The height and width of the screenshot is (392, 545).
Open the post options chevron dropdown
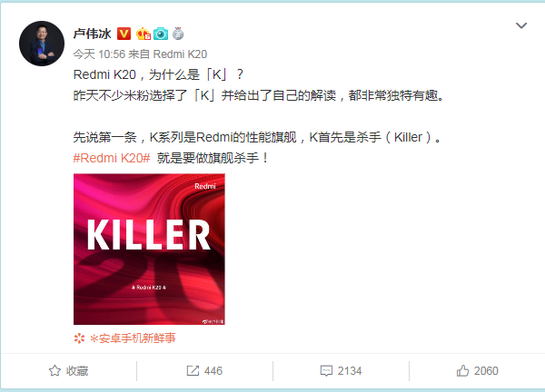point(521,25)
